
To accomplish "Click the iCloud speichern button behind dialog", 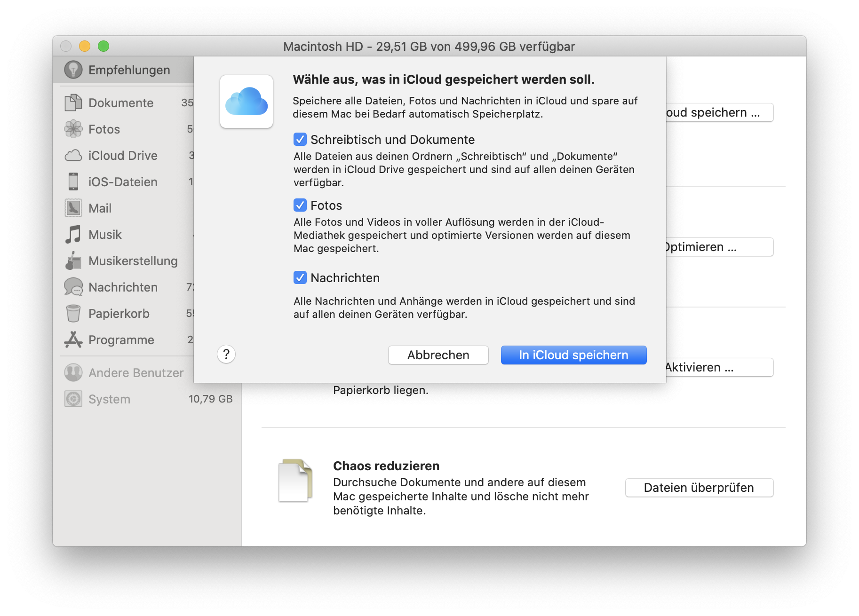I will pyautogui.click(x=720, y=112).
